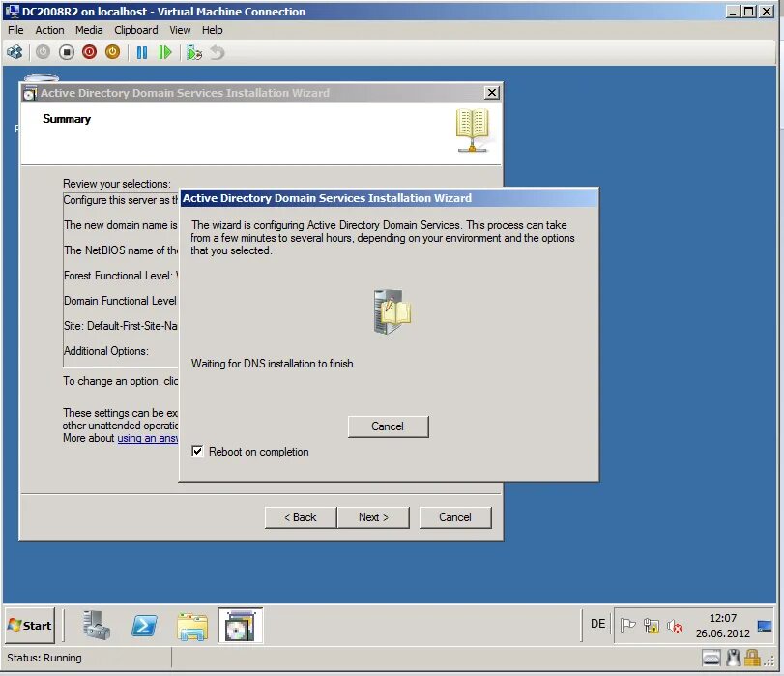Viewport: 784px width, 676px height.
Task: Uncheck Reboot on completion checkbox
Action: click(x=197, y=452)
